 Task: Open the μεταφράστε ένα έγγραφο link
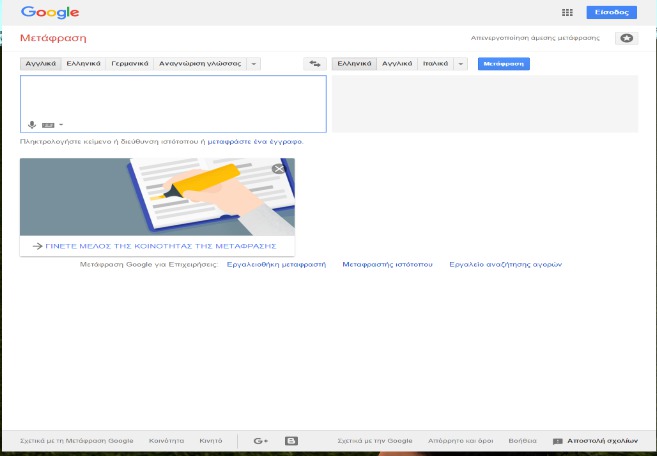point(255,142)
